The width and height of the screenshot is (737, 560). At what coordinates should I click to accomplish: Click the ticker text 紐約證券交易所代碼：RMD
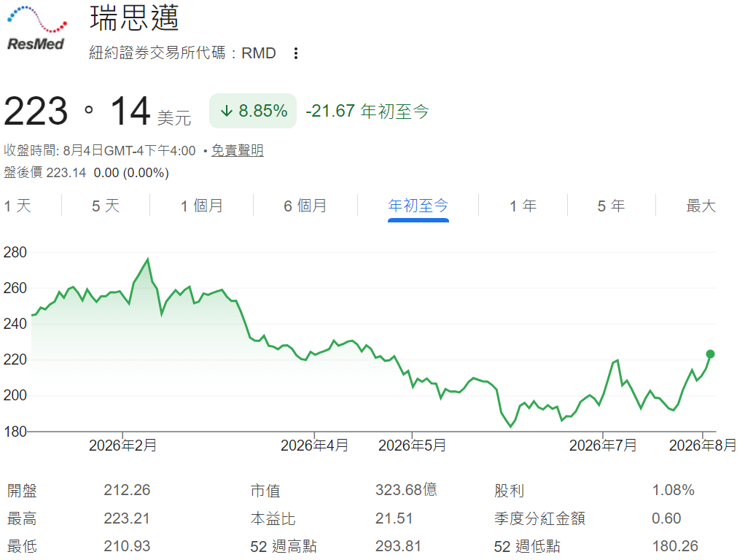point(182,52)
